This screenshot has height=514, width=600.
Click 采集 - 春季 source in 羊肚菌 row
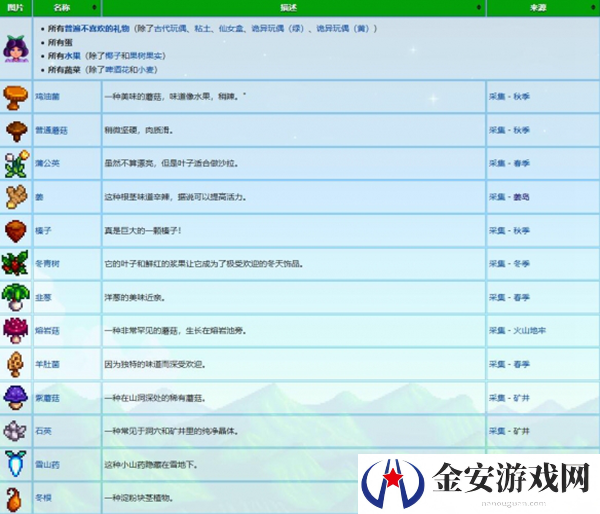pyautogui.click(x=509, y=364)
